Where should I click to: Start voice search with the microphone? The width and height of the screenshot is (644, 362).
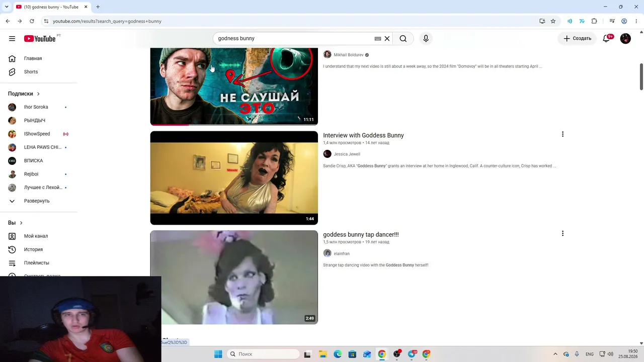(426, 39)
